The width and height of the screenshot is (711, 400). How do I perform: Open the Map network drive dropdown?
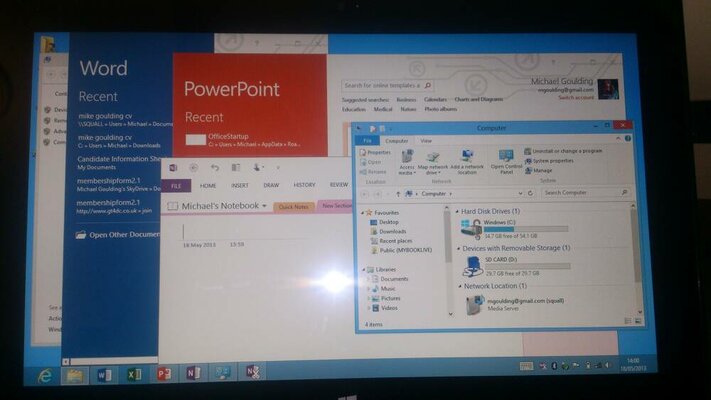click(x=433, y=170)
